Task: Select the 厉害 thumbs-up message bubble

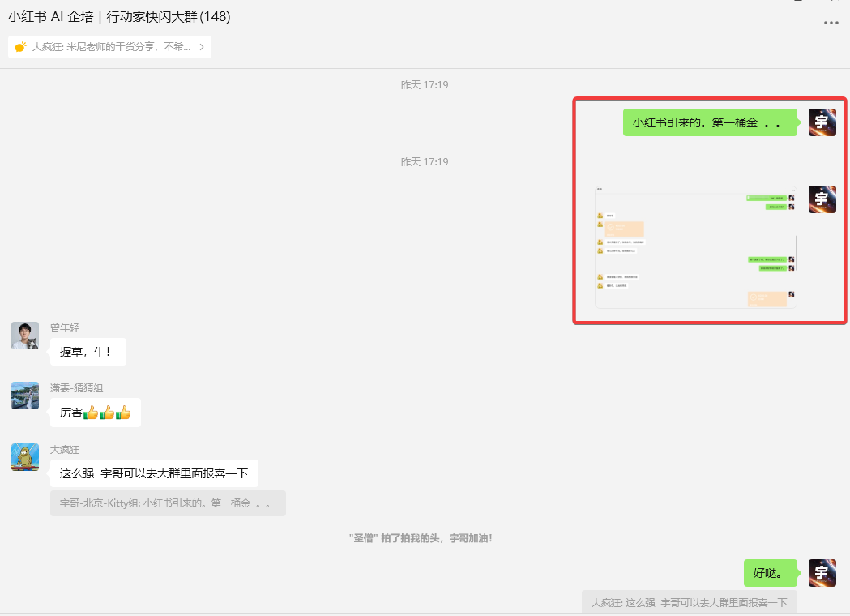Action: (96, 413)
